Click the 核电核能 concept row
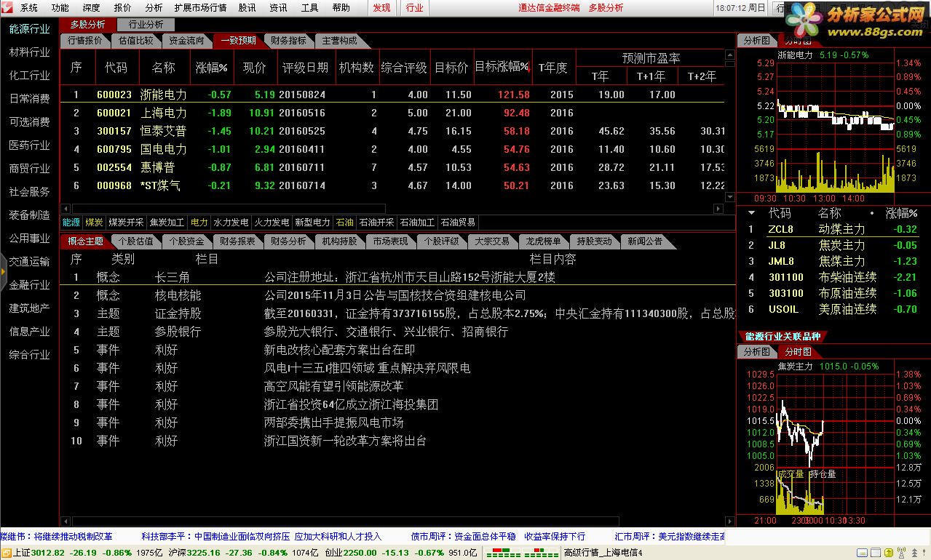This screenshot has width=931, height=560. point(397,295)
